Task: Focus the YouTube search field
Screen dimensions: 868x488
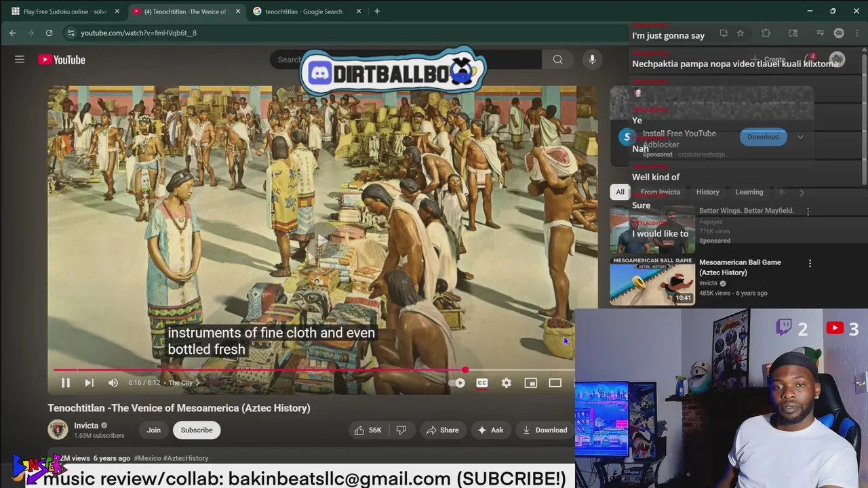Action: coord(406,60)
